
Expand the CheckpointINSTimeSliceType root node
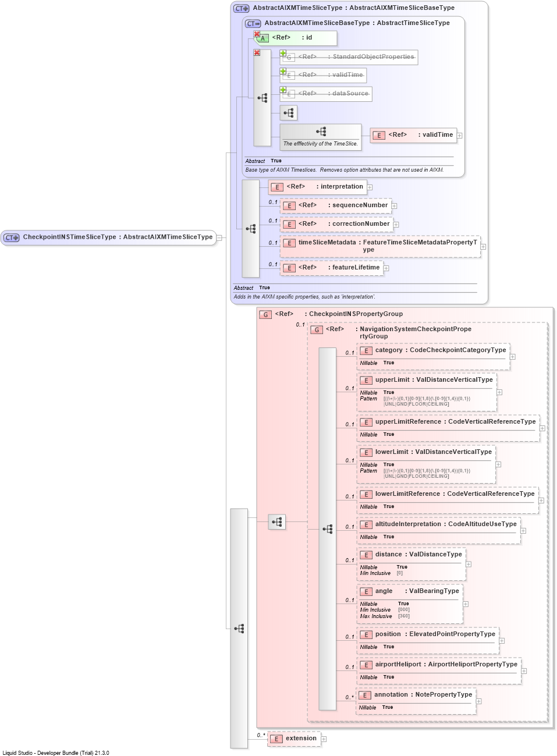click(219, 237)
